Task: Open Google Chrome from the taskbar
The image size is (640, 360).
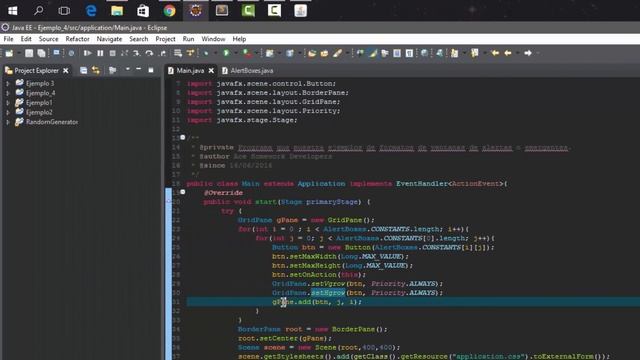Action: tap(169, 11)
